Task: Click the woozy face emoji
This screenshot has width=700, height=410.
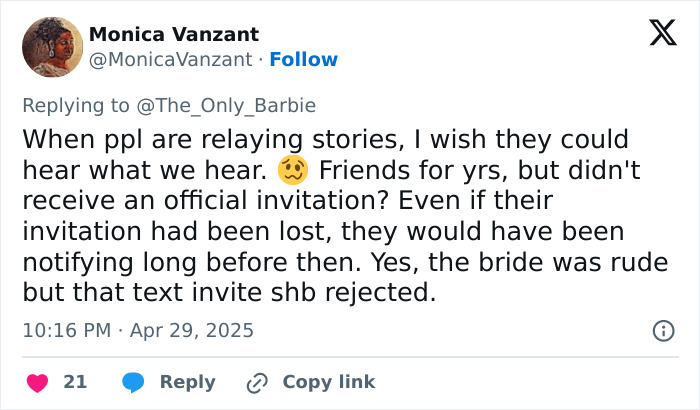Action: point(299,168)
